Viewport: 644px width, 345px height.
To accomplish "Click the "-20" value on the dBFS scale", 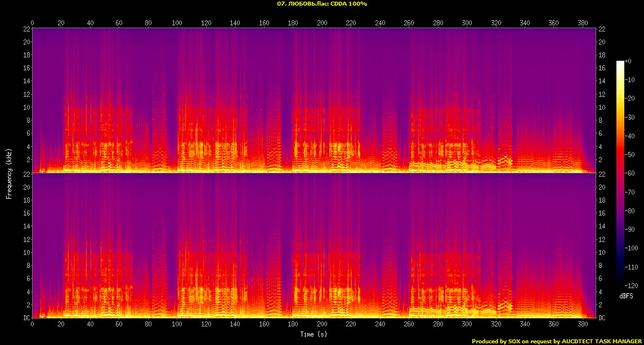I will pos(629,98).
